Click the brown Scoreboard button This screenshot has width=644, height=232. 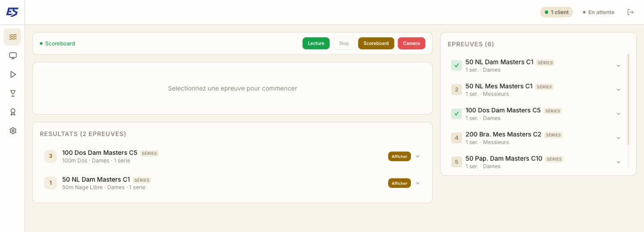[376, 43]
